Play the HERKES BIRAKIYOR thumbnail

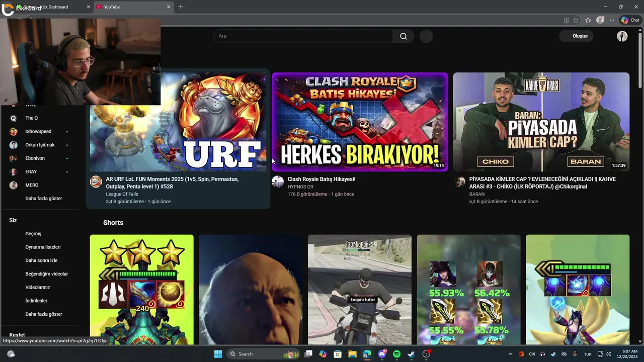tap(360, 122)
